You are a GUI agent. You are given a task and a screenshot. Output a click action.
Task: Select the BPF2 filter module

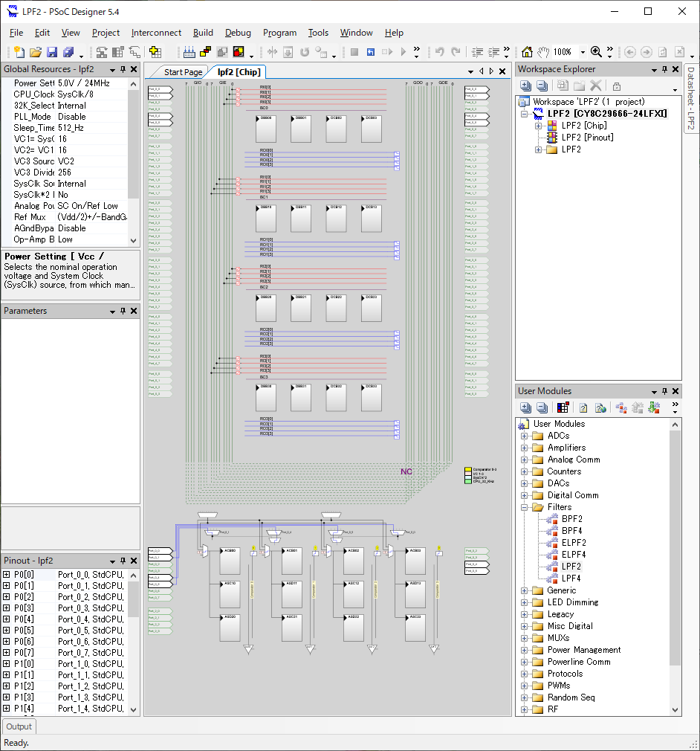tap(571, 519)
